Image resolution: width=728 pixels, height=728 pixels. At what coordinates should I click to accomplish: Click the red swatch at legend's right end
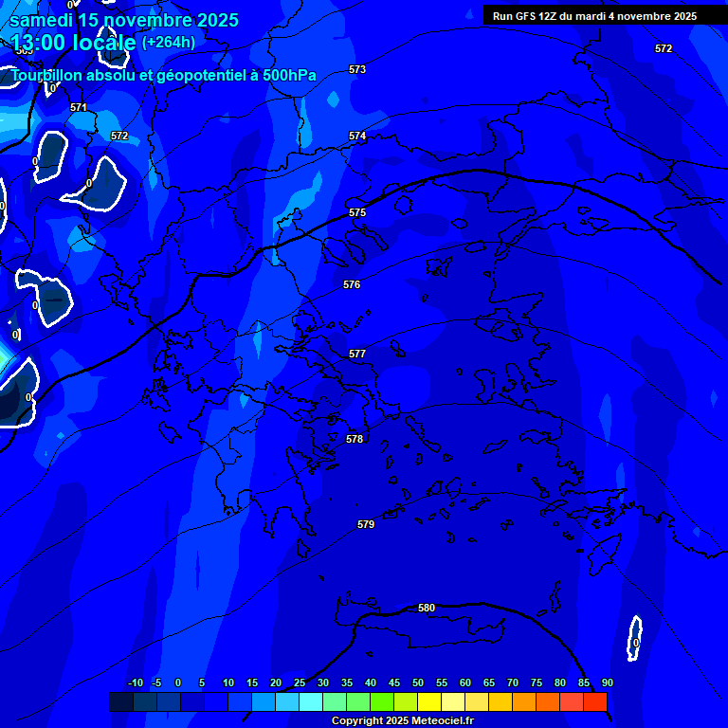tap(594, 702)
